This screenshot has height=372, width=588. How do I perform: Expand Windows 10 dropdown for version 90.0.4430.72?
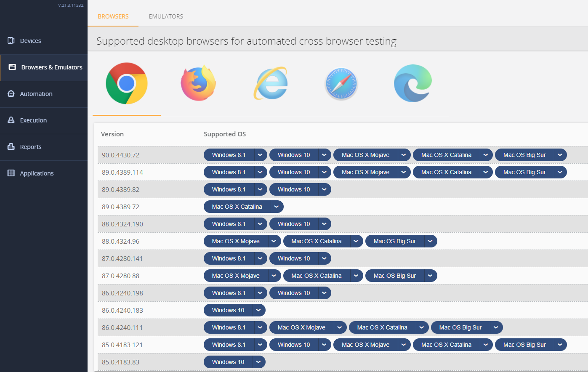(324, 155)
